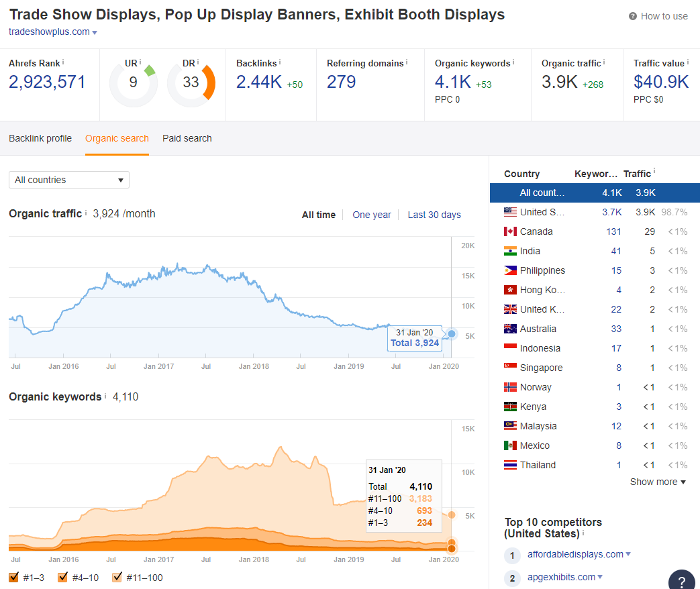Viewport: 700px width, 589px height.
Task: Click the United Kingdom flag icon
Action: [x=510, y=309]
